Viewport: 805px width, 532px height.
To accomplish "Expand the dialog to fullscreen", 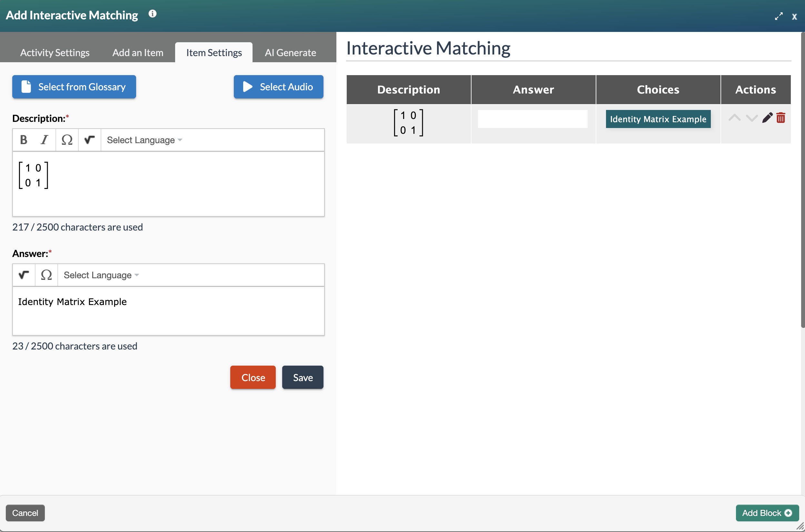I will point(779,16).
